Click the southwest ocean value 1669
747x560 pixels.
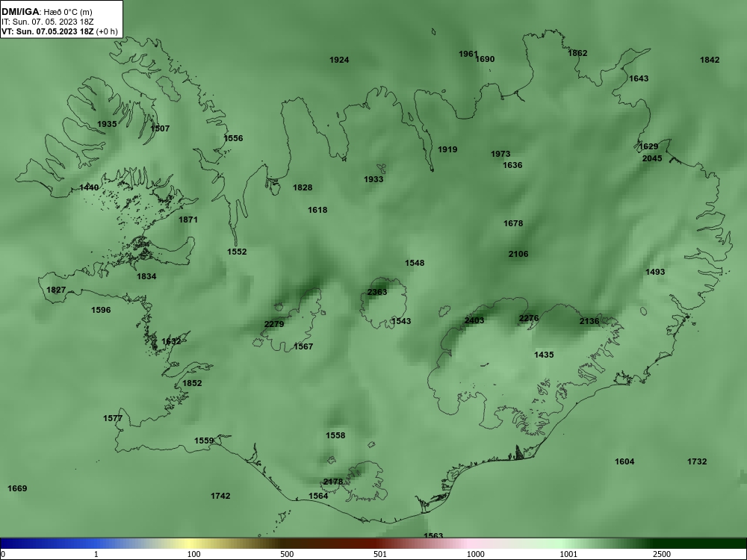pos(18,488)
